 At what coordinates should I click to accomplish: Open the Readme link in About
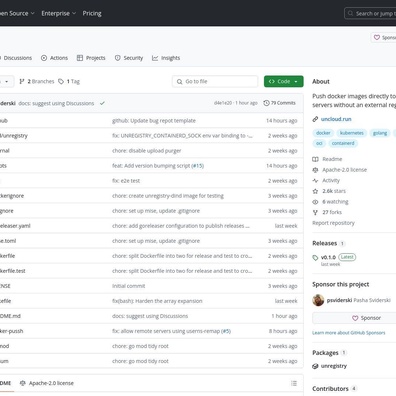pyautogui.click(x=327, y=159)
